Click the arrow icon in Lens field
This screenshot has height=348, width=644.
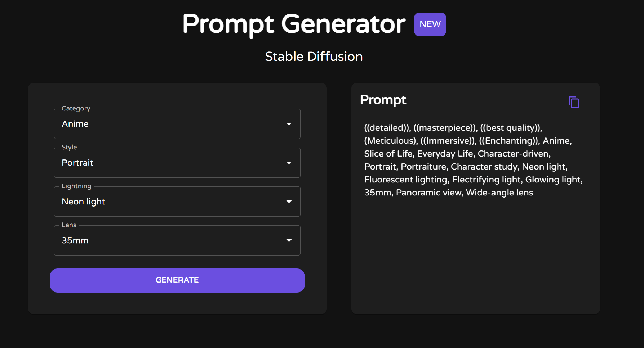289,240
